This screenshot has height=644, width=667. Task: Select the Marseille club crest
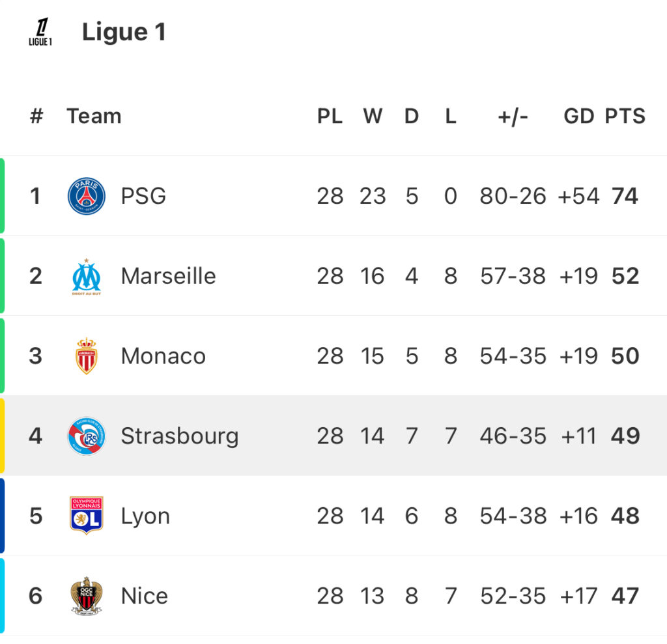[x=87, y=277]
